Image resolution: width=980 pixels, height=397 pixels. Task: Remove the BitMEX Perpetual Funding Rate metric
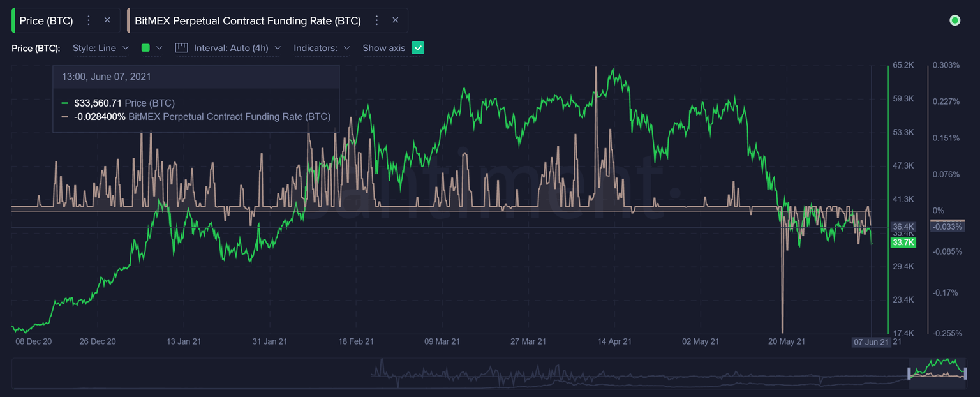click(396, 20)
